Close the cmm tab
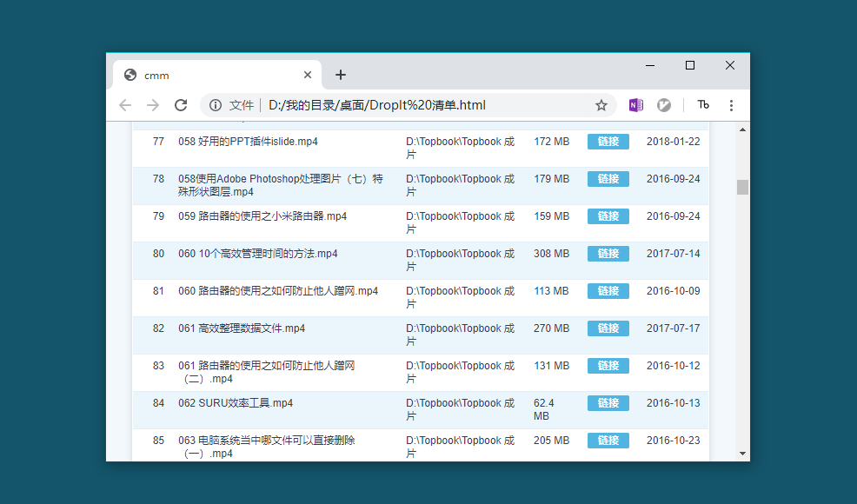 pyautogui.click(x=307, y=75)
